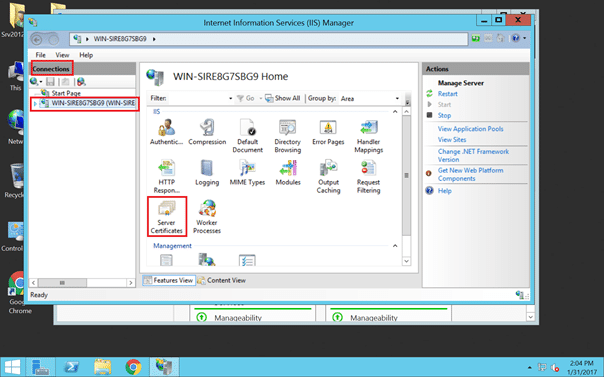
Task: Click the Forward navigation arrow
Action: (53, 39)
